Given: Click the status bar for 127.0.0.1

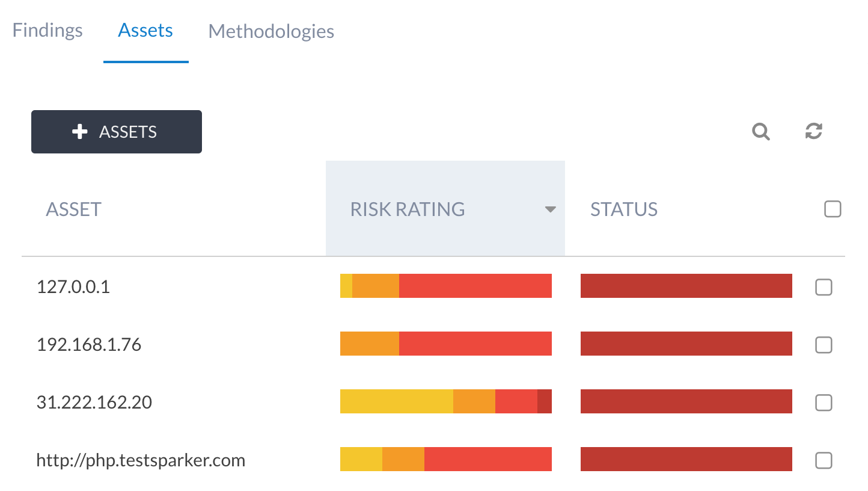Looking at the screenshot, I should (686, 286).
